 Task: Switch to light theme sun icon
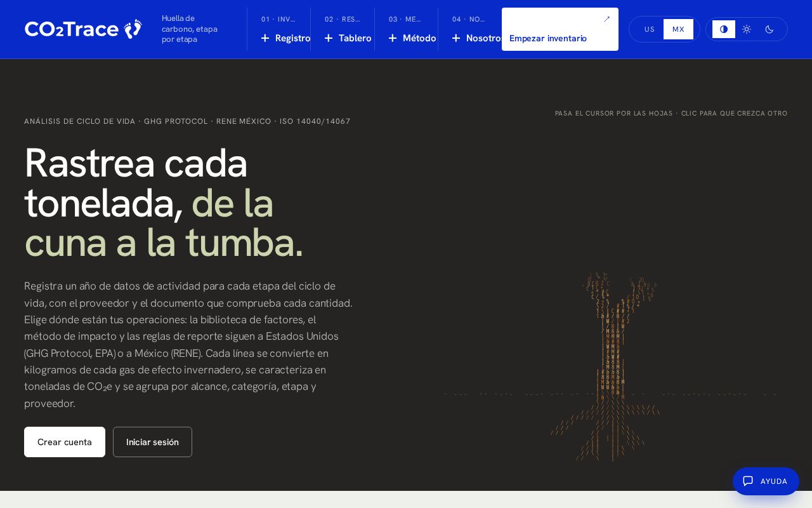click(747, 29)
